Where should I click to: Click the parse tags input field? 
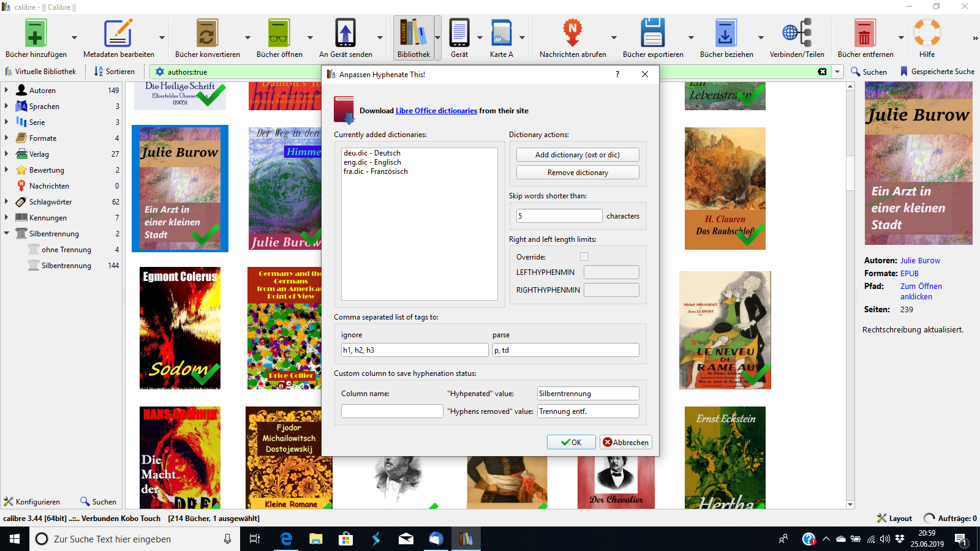pyautogui.click(x=566, y=350)
